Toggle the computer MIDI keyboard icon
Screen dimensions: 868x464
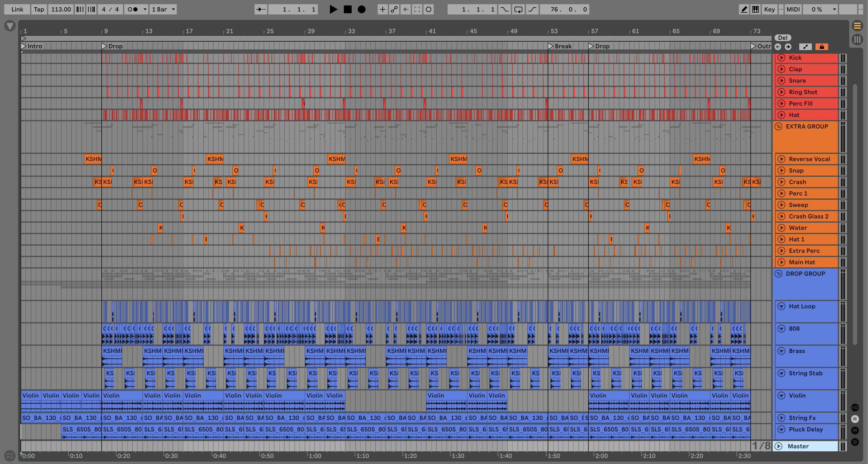756,9
